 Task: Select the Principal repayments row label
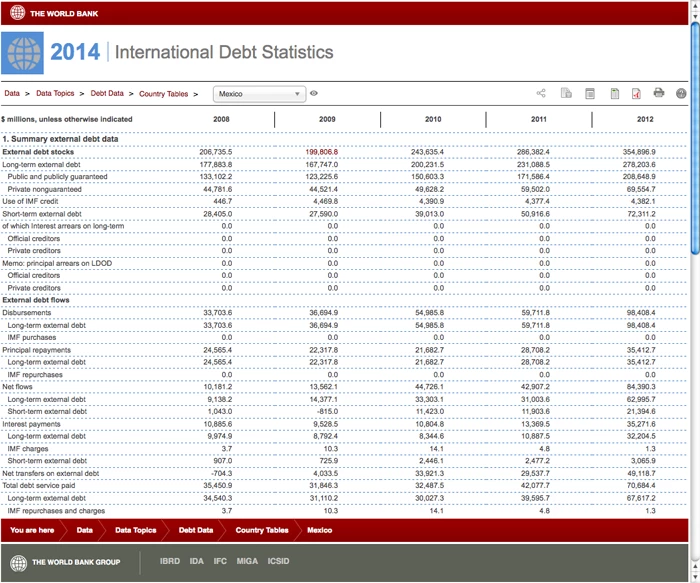click(36, 350)
